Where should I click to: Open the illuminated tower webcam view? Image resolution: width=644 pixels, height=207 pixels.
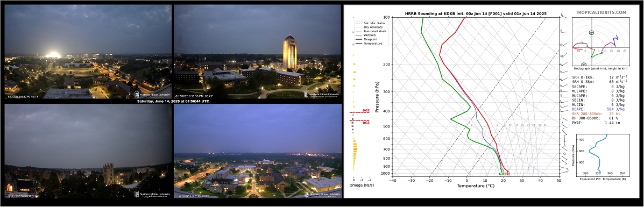[x=257, y=52]
